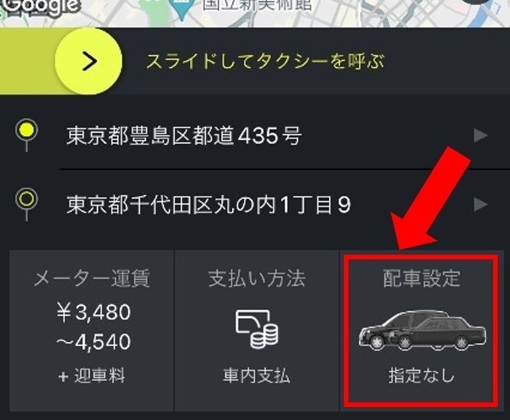Select destination 東京都千代田区丸の内1丁目9
Image resolution: width=510 pixels, height=420 pixels.
point(208,204)
